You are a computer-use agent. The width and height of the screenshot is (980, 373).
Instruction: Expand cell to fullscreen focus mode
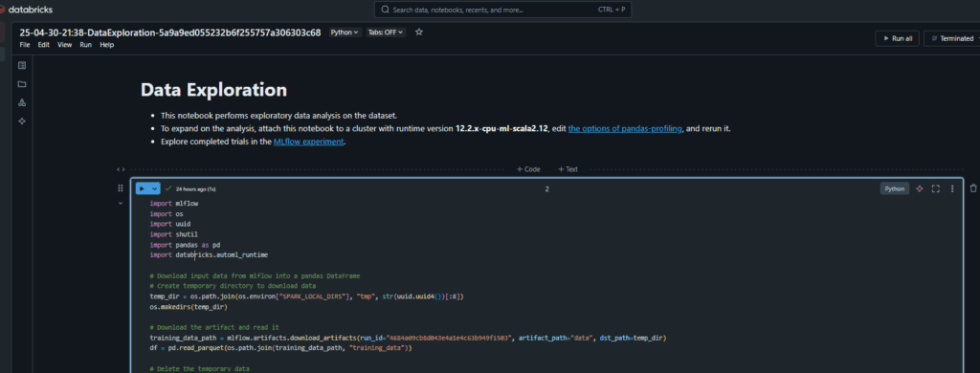(x=936, y=188)
